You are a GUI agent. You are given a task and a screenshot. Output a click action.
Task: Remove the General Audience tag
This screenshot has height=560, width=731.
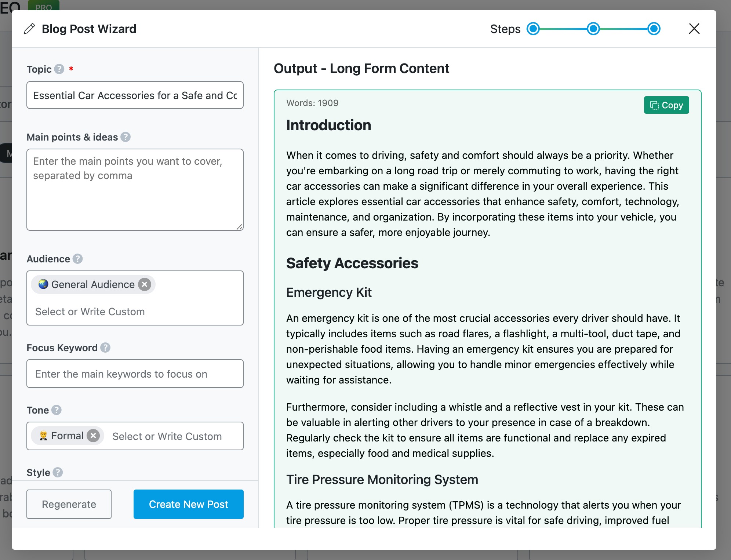coord(145,284)
